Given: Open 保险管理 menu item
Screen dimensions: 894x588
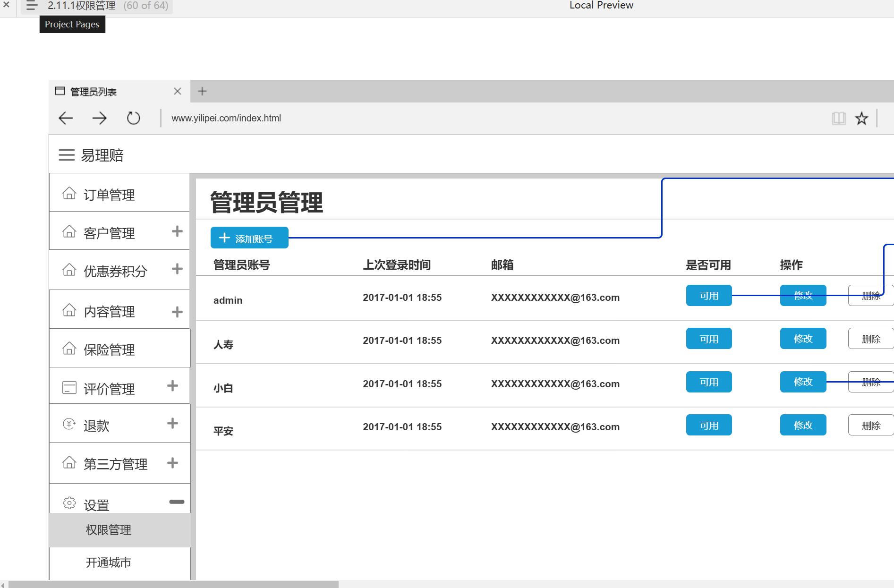Looking at the screenshot, I should pyautogui.click(x=119, y=348).
